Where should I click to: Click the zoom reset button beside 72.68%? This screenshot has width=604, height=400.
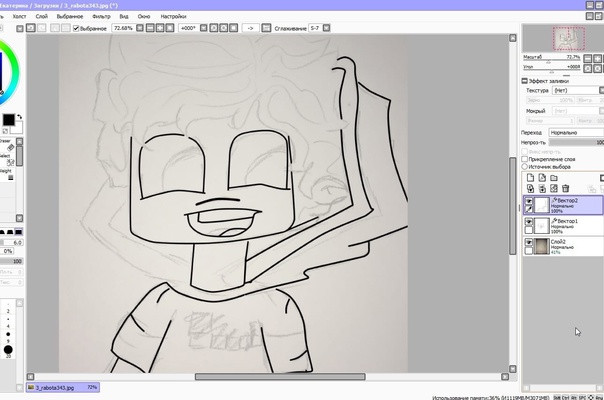[141, 29]
